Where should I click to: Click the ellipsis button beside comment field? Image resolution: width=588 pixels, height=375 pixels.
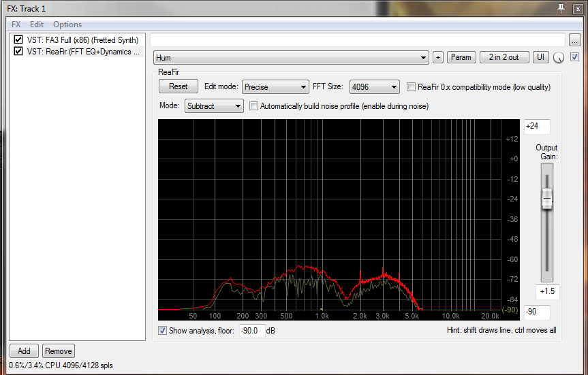click(x=575, y=39)
